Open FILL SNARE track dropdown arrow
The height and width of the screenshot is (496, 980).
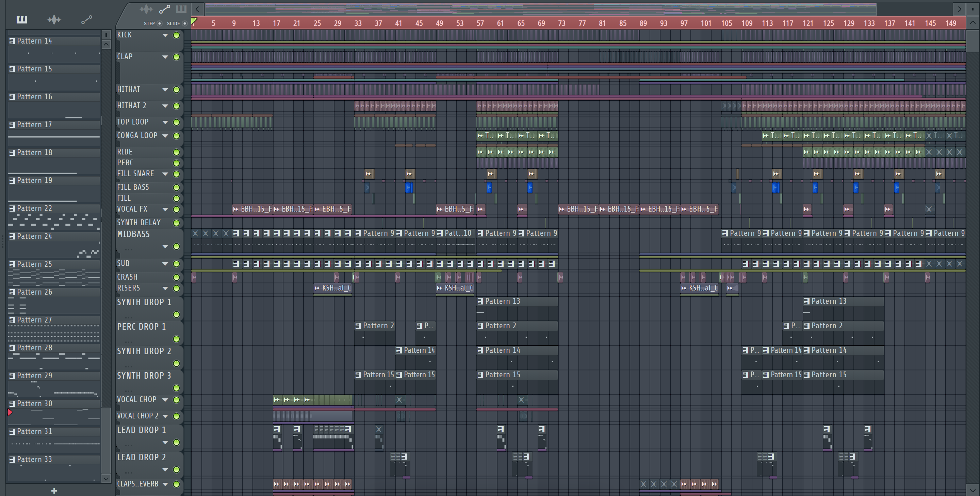pos(165,174)
